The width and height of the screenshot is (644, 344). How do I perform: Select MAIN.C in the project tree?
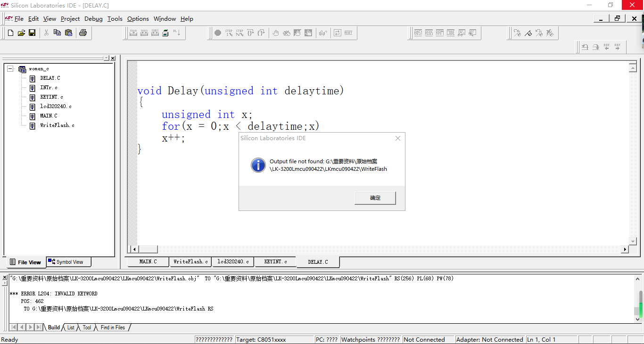pos(49,116)
